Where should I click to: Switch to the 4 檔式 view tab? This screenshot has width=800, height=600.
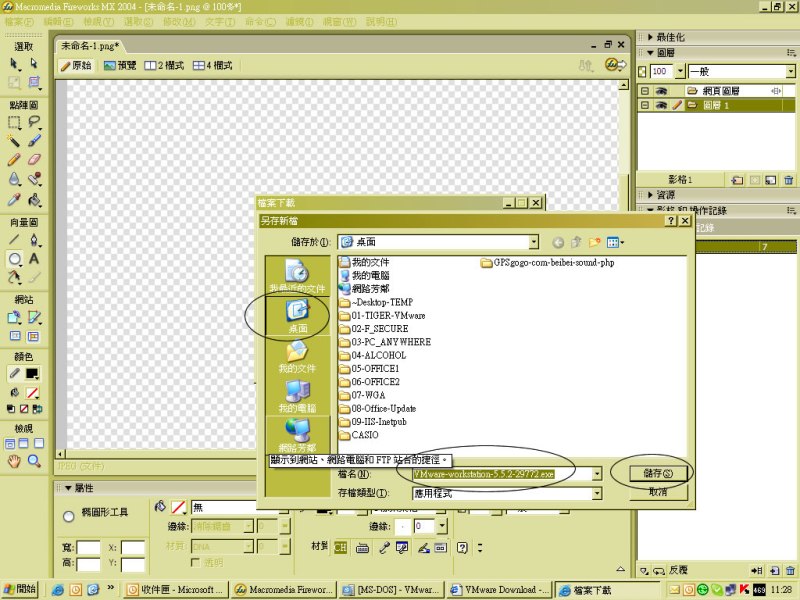pyautogui.click(x=213, y=65)
